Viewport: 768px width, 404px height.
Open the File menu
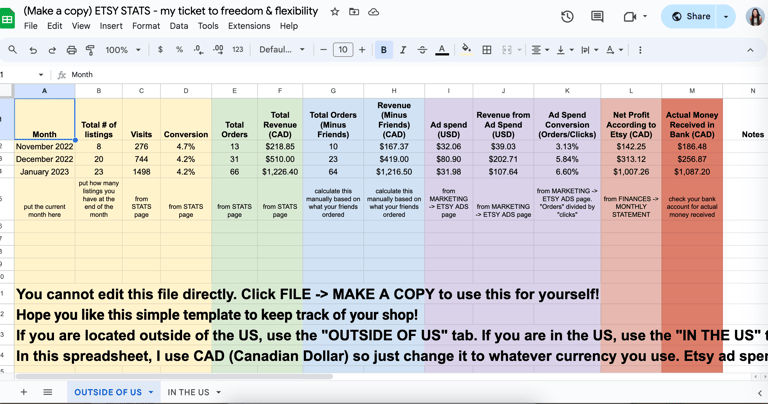[31, 26]
